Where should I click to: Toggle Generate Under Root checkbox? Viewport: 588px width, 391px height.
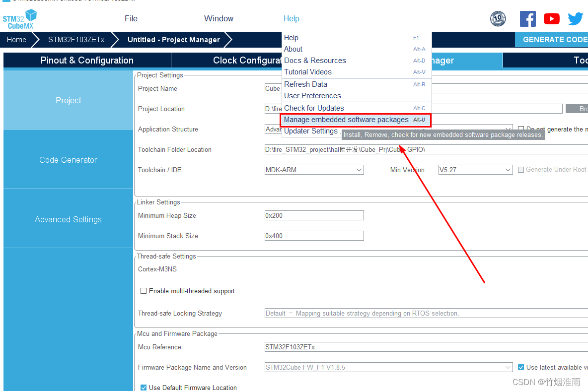click(521, 170)
